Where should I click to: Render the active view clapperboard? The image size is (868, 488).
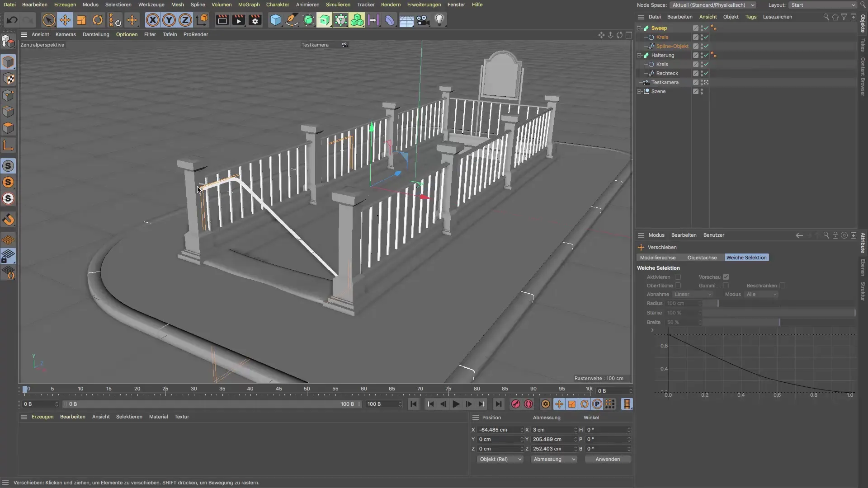click(222, 20)
